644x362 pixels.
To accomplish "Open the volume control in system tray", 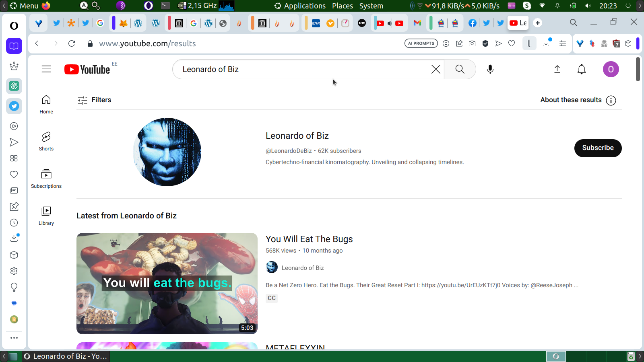I will pos(588,6).
